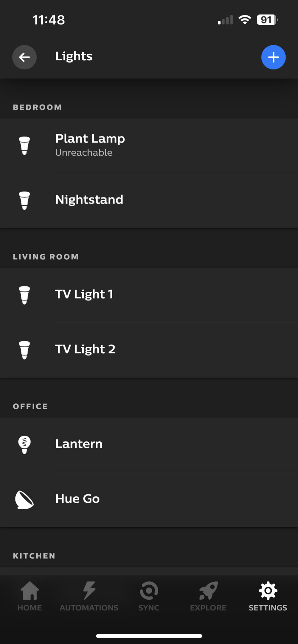Tap the back arrow button
This screenshot has height=644, width=298.
click(25, 57)
